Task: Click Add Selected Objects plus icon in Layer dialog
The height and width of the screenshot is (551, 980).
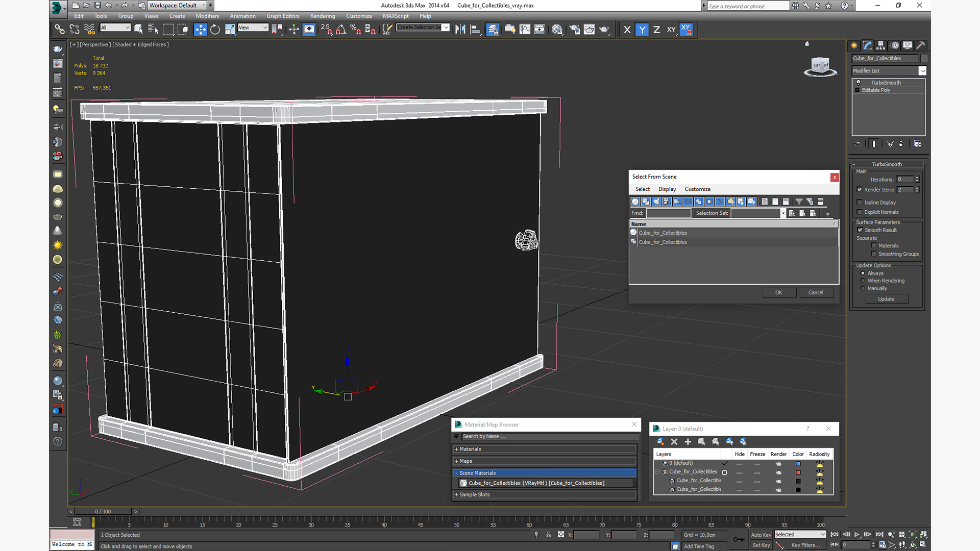Action: pos(688,442)
